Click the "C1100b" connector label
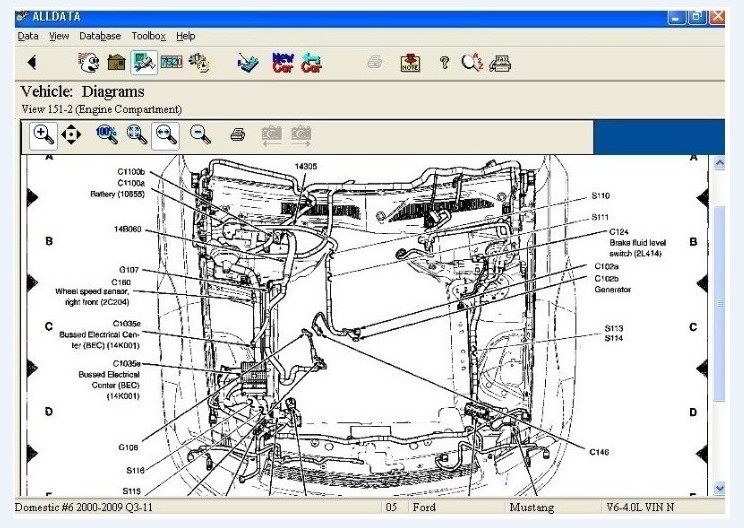The image size is (744, 528). pos(131,172)
